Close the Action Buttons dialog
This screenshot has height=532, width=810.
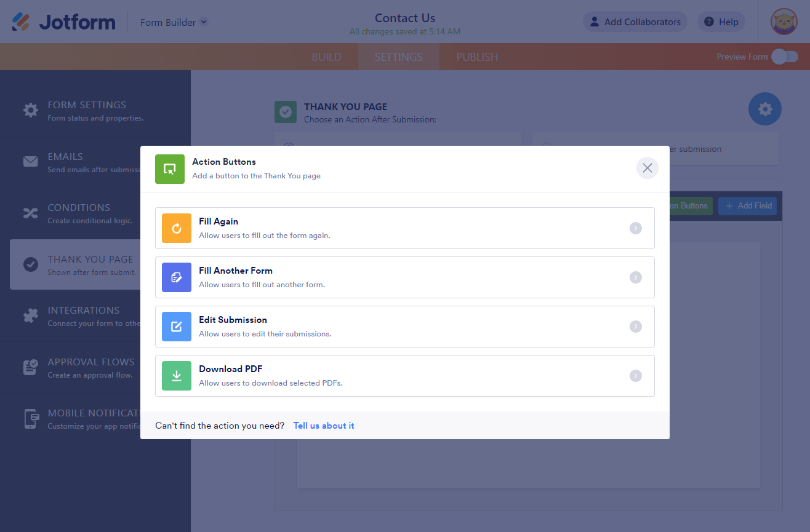648,168
